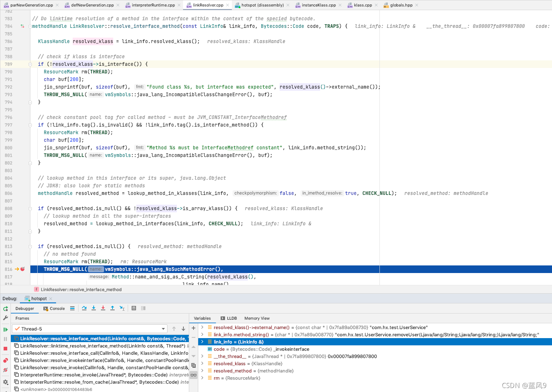This screenshot has width=552, height=392.
Task: Collapse code block at line 808
Action: pyautogui.click(x=30, y=209)
